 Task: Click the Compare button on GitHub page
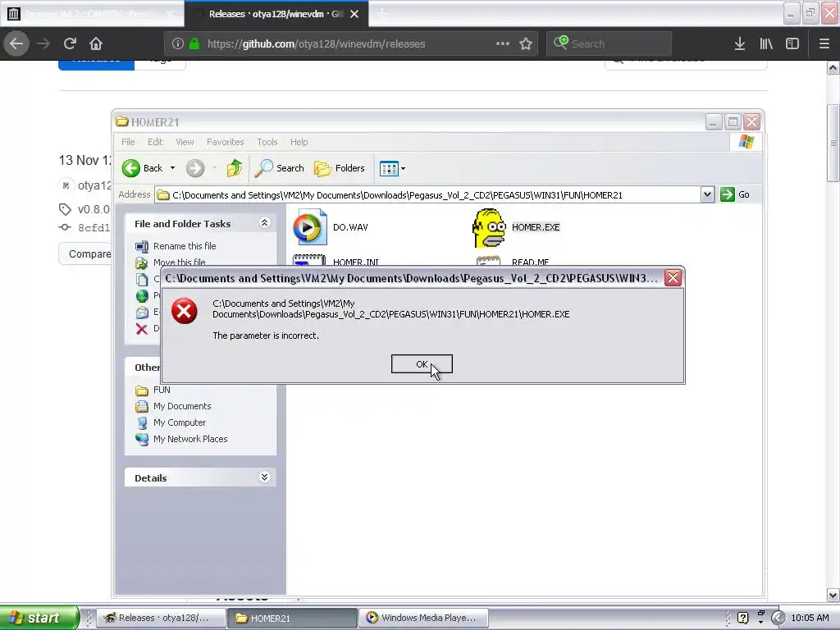[85, 254]
